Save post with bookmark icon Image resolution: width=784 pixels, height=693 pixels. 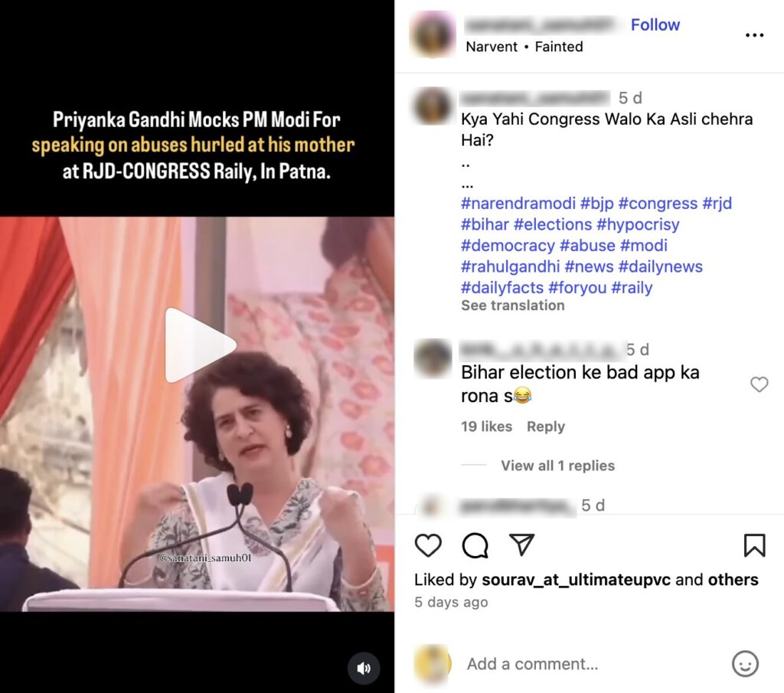coord(754,545)
